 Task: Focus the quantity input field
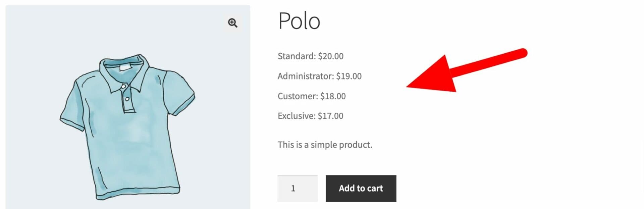(298, 188)
